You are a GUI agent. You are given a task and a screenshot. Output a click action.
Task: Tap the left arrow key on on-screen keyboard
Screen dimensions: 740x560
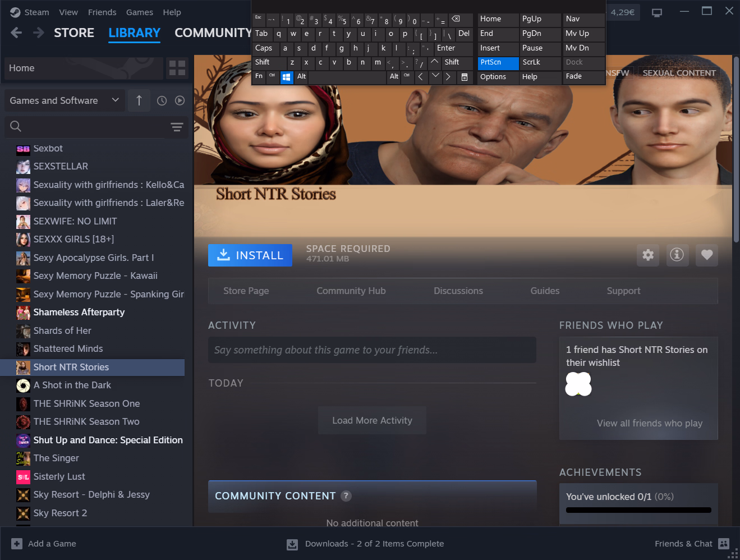421,77
